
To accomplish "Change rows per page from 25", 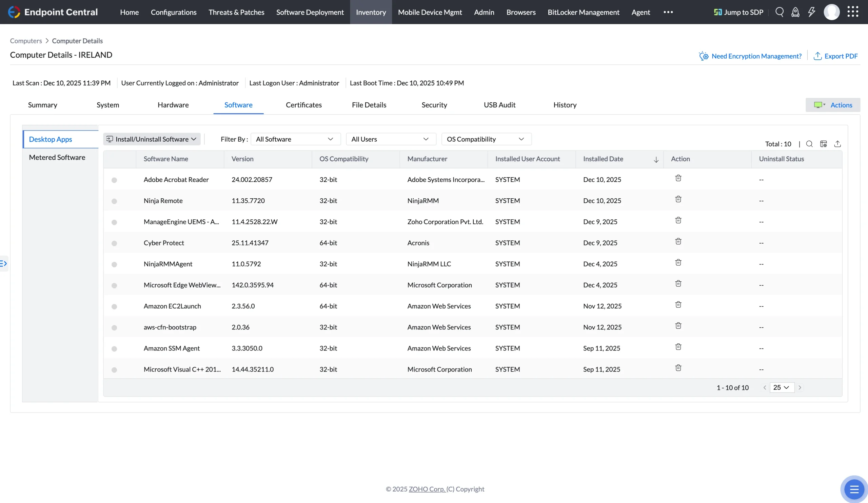I will pos(782,388).
